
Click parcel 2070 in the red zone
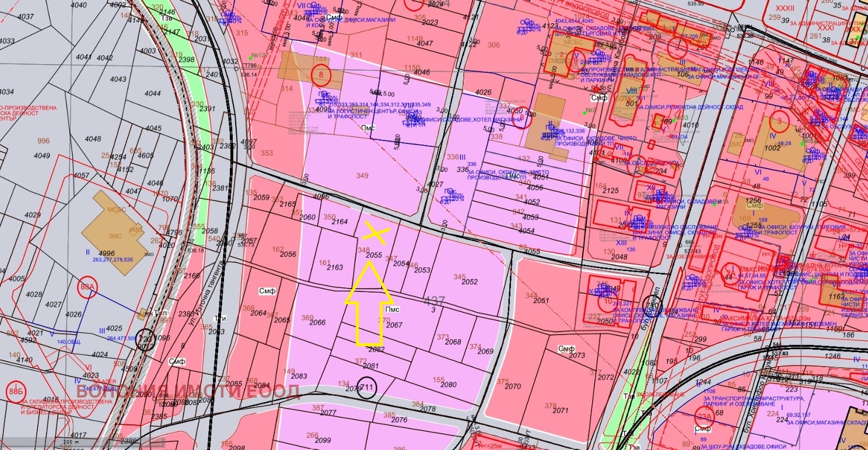tap(513, 386)
